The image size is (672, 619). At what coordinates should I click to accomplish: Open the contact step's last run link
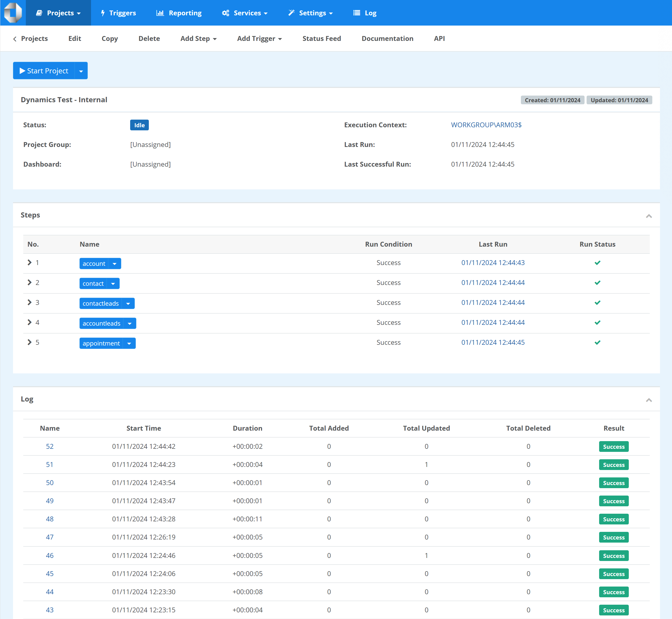point(493,283)
